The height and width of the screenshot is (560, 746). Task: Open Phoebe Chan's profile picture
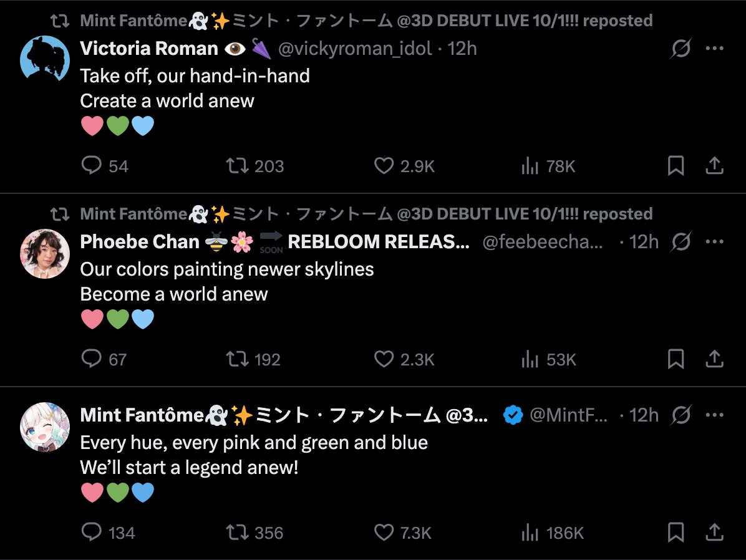click(45, 253)
